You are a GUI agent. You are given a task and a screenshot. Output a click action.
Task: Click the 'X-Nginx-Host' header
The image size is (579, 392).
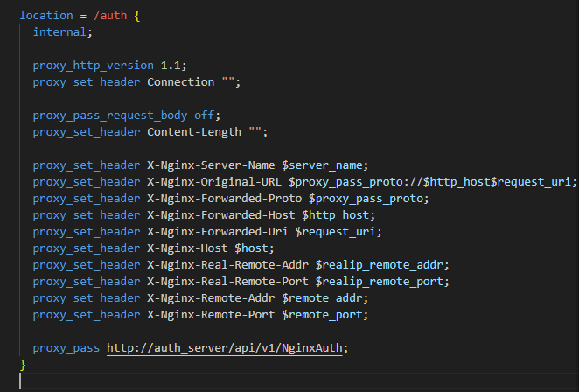[187, 248]
